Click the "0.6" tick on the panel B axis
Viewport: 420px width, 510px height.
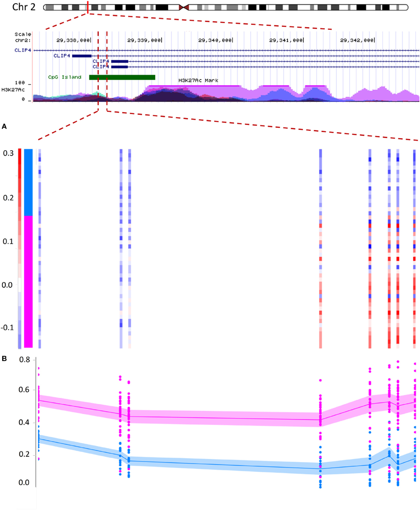coord(24,390)
